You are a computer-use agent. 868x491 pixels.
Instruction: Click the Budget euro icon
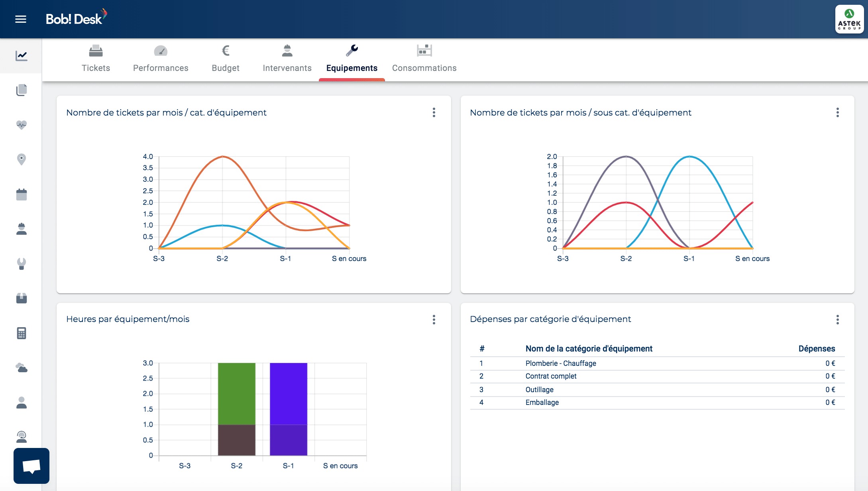[226, 51]
